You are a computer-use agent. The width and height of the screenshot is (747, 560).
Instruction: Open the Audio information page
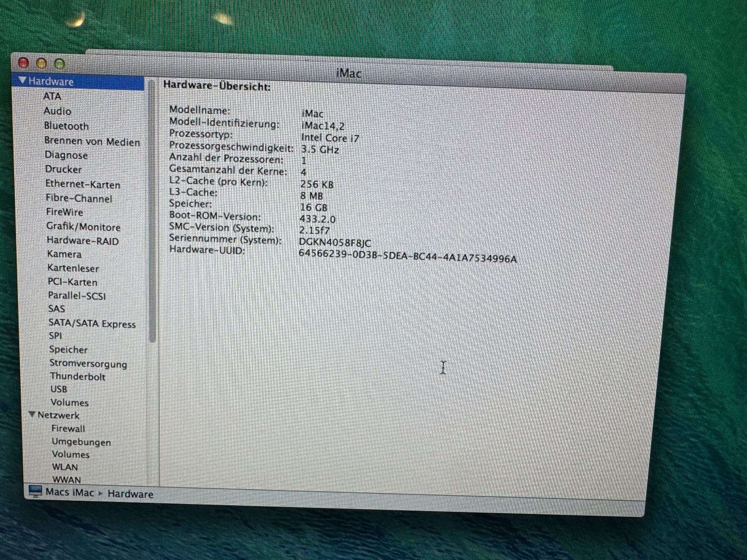pyautogui.click(x=58, y=111)
